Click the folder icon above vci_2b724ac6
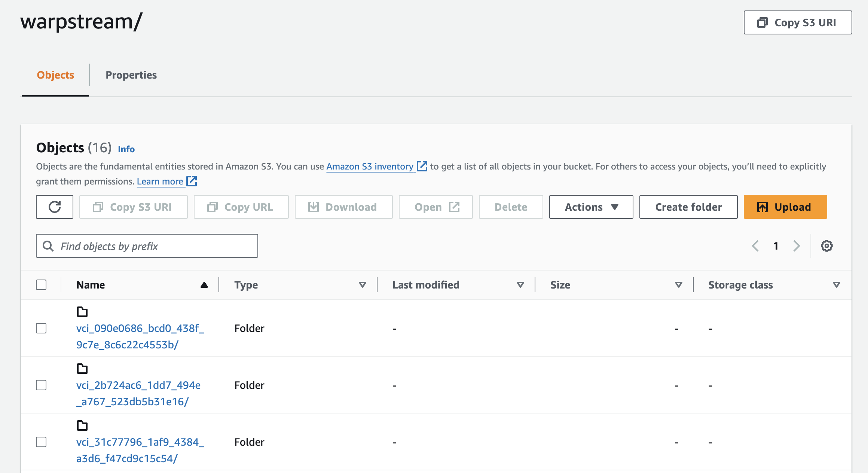868x473 pixels. (82, 369)
